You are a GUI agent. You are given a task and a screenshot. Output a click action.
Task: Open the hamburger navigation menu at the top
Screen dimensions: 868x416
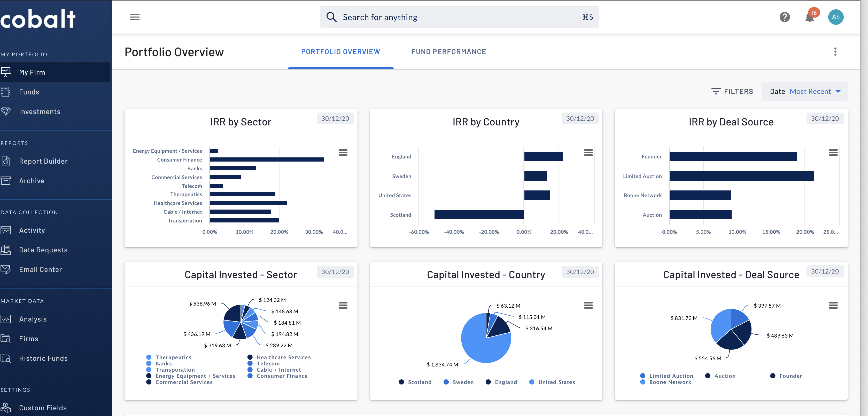(135, 17)
